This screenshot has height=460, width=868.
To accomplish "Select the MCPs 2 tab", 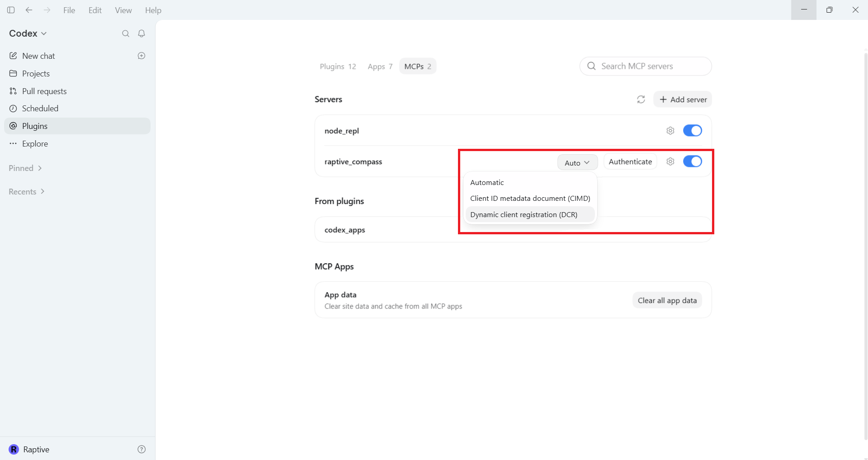I will tap(418, 66).
